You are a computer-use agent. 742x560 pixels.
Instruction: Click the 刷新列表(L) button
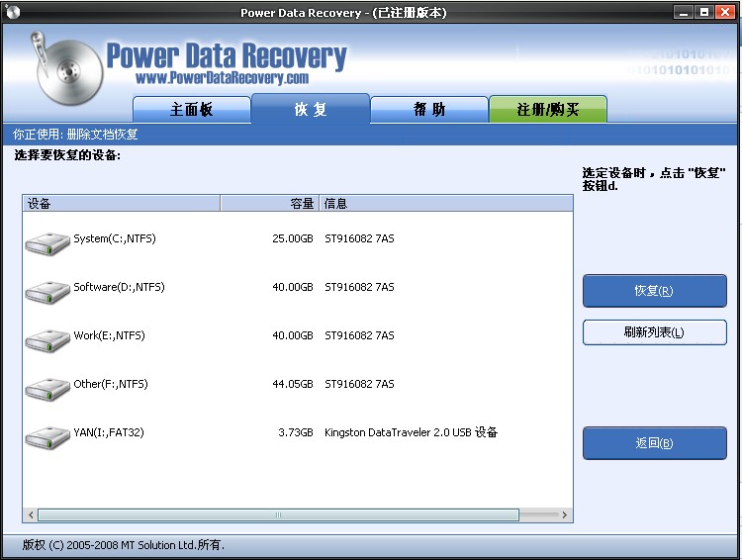pyautogui.click(x=655, y=332)
